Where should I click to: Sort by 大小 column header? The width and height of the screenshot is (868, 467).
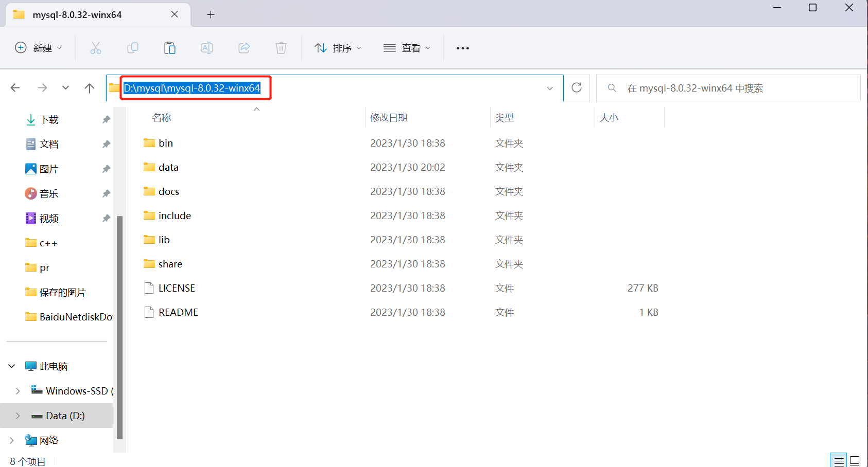[x=609, y=117]
